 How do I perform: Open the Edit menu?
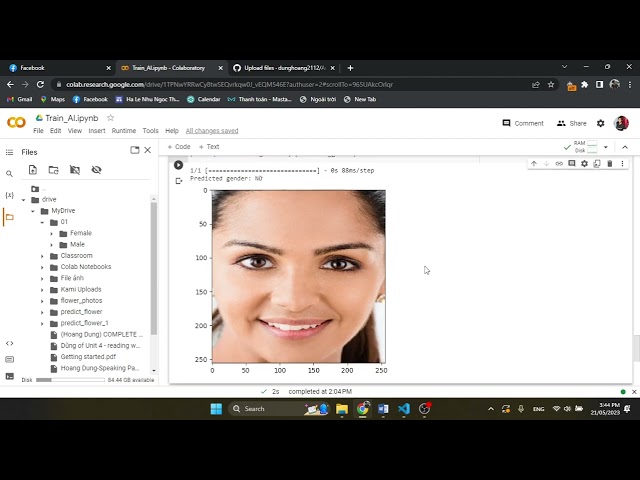pos(56,131)
